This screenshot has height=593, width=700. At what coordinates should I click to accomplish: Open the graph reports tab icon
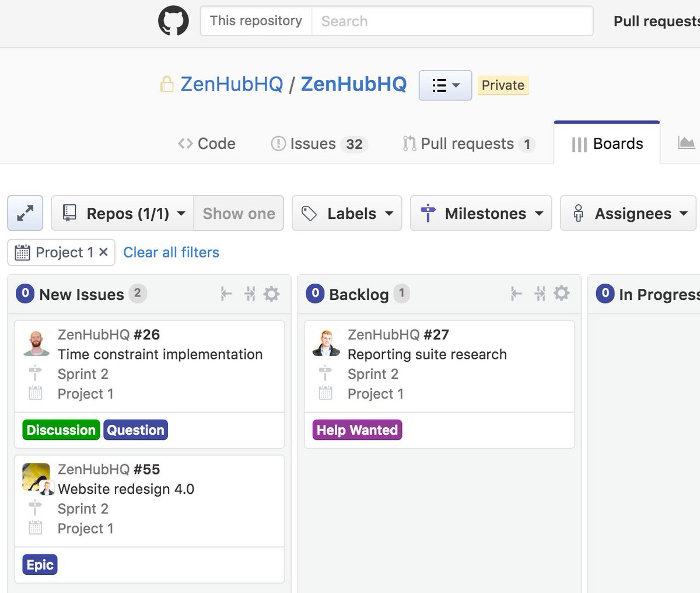coord(687,142)
